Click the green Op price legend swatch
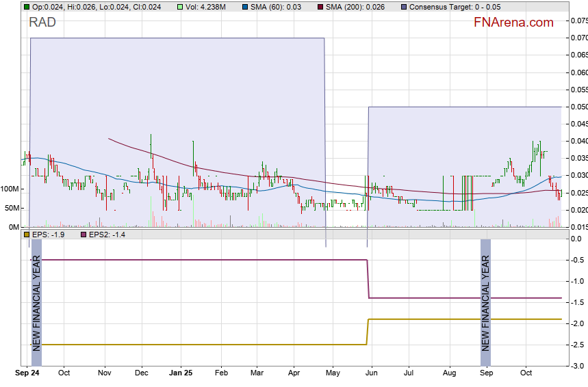The width and height of the screenshot is (588, 387). click(27, 7)
